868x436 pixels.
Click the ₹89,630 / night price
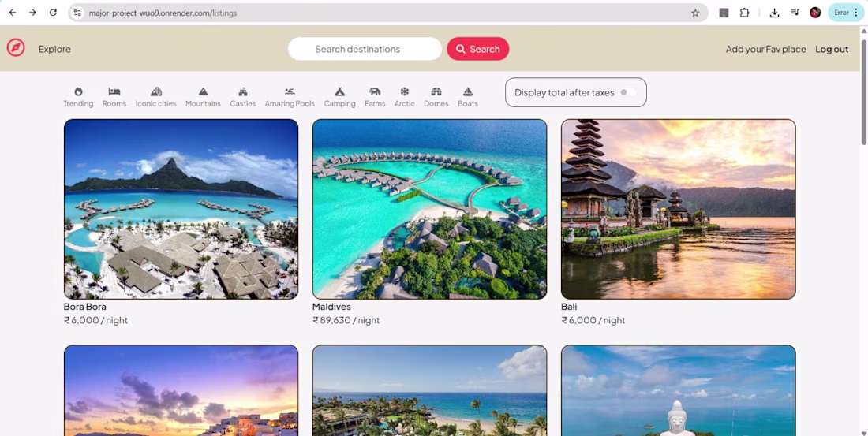click(346, 320)
